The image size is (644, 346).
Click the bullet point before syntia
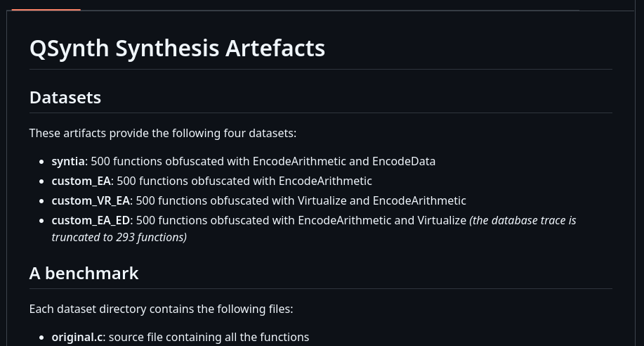coord(41,162)
